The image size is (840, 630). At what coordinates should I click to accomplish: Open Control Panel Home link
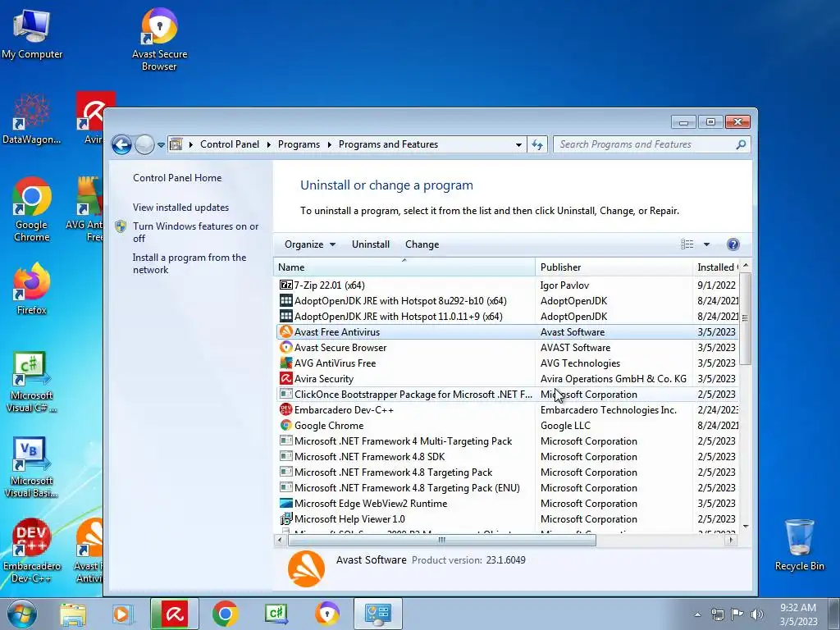pos(177,178)
